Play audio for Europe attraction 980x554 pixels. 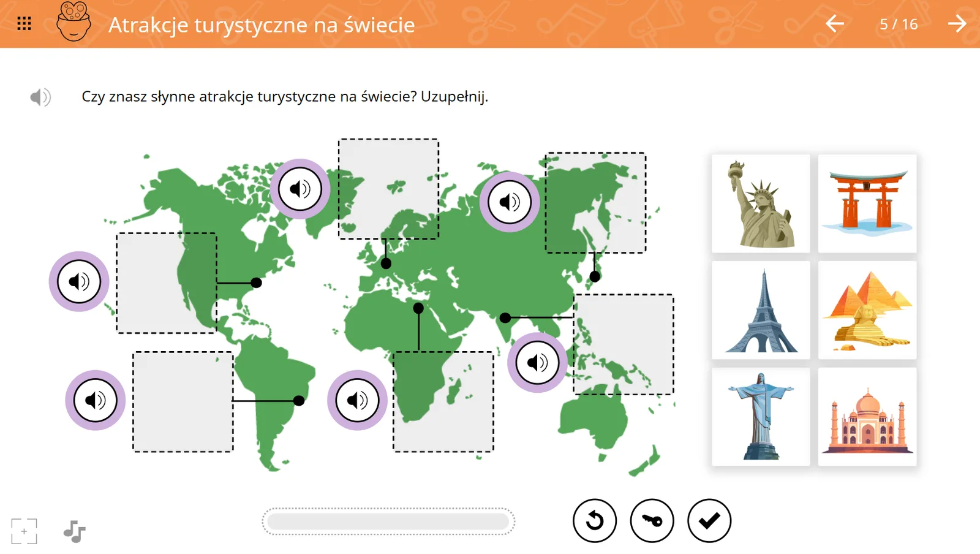[x=300, y=189]
